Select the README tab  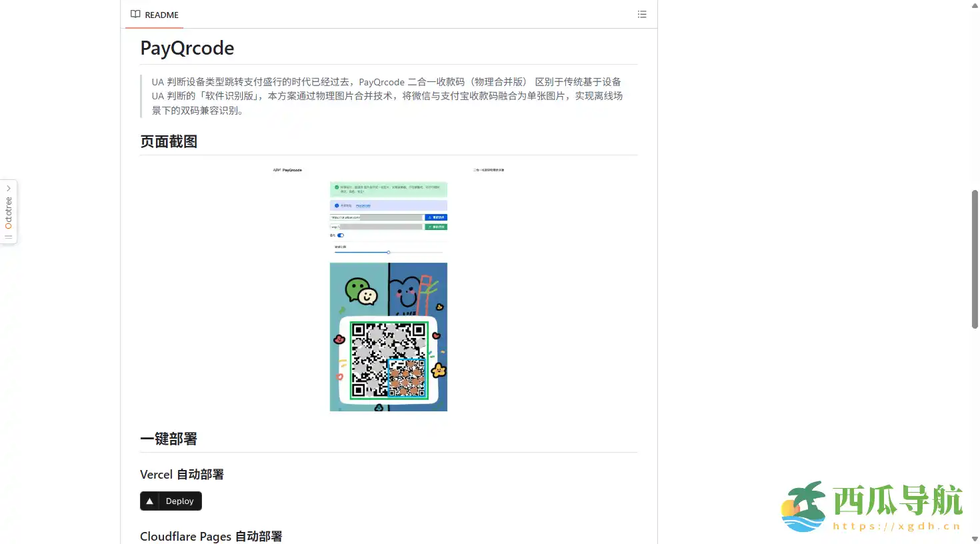155,15
